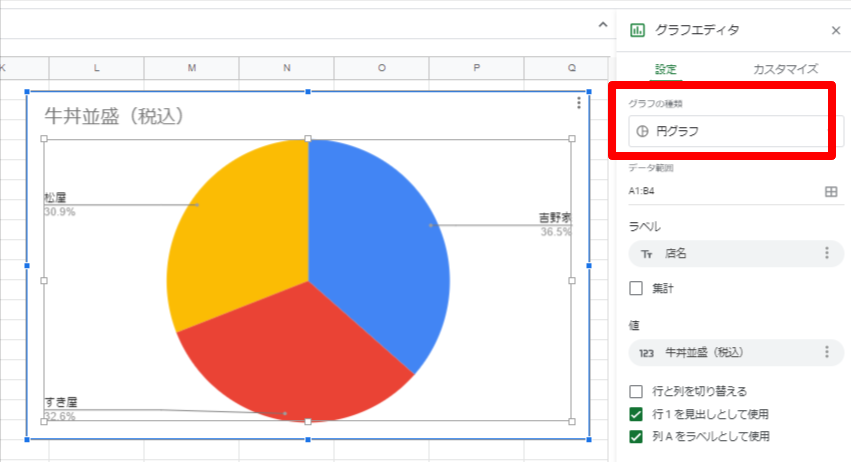The image size is (851, 462).
Task: Select column Q header
Action: [x=567, y=68]
